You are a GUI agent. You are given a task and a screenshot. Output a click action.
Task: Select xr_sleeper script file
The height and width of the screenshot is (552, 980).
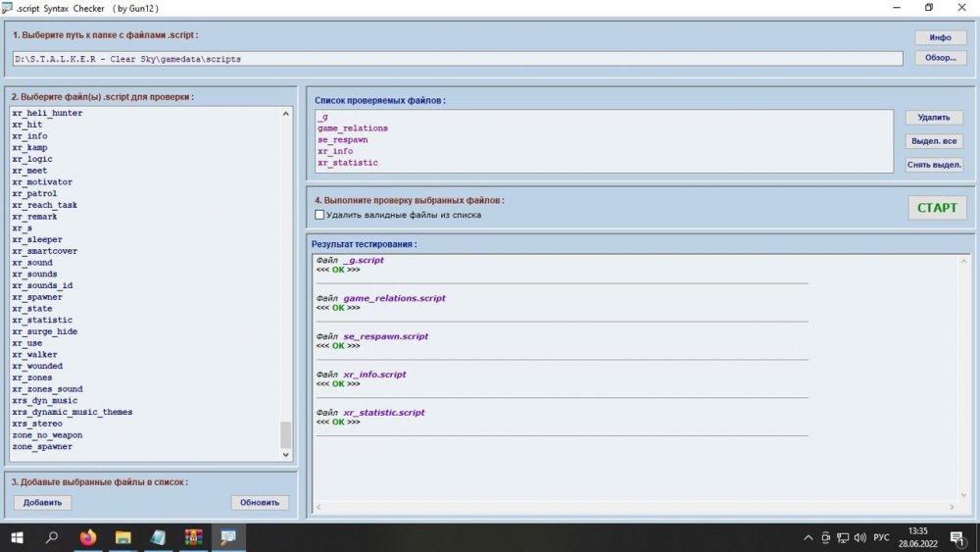(x=37, y=239)
